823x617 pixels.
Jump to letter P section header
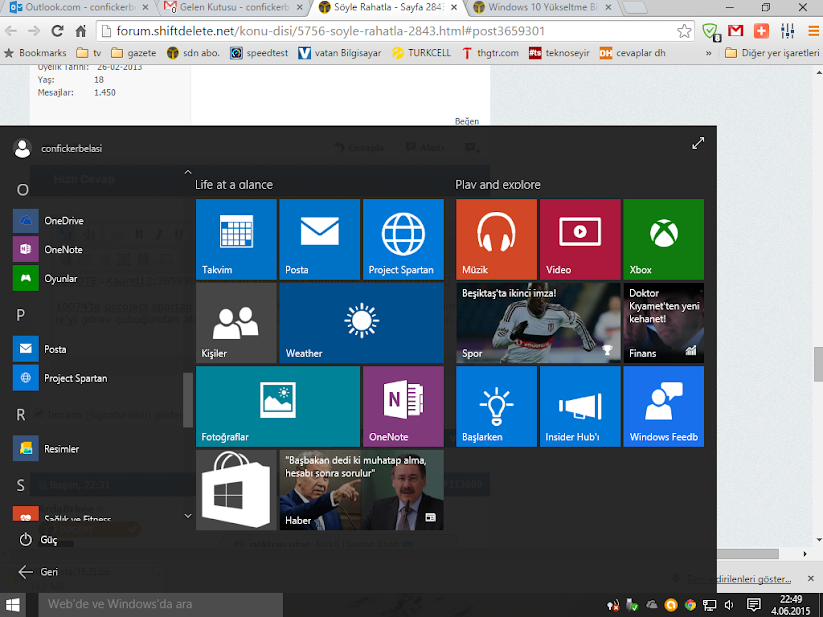pyautogui.click(x=20, y=315)
